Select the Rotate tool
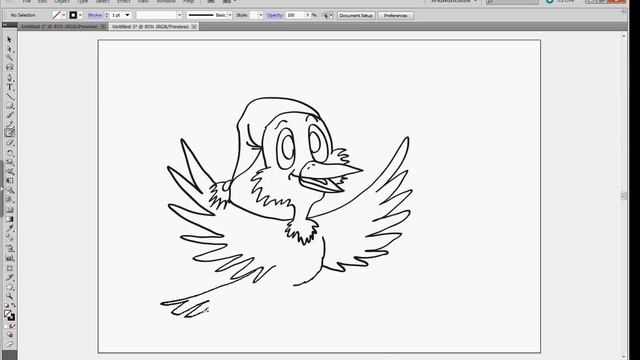The width and height of the screenshot is (640, 360). tap(9, 153)
